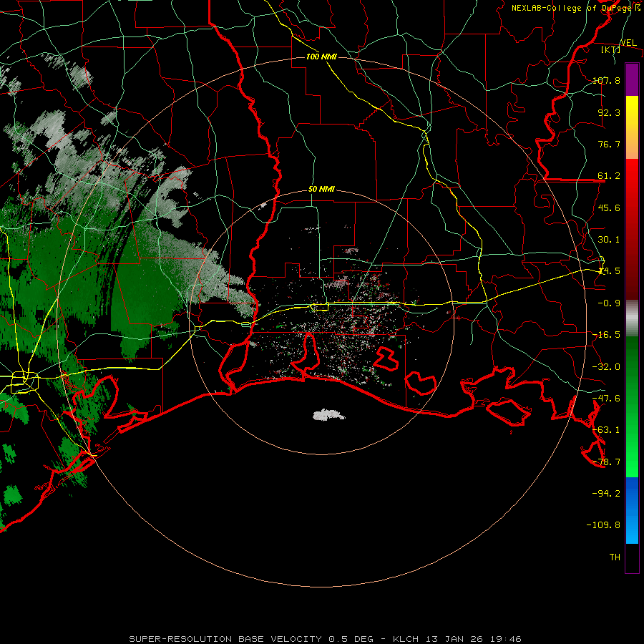Click the 61.2 scale value
Image resolution: width=644 pixels, height=644 pixels.
609,176
